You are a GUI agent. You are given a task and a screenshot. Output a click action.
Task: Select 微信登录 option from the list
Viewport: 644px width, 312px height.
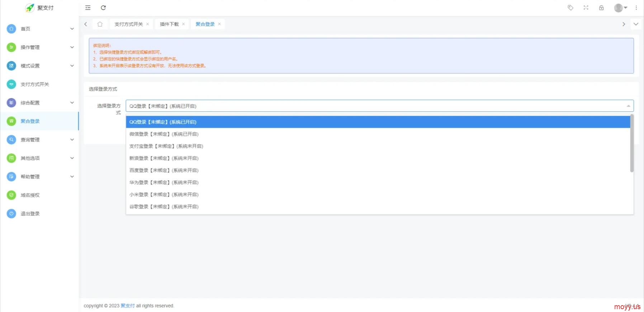[x=164, y=134]
